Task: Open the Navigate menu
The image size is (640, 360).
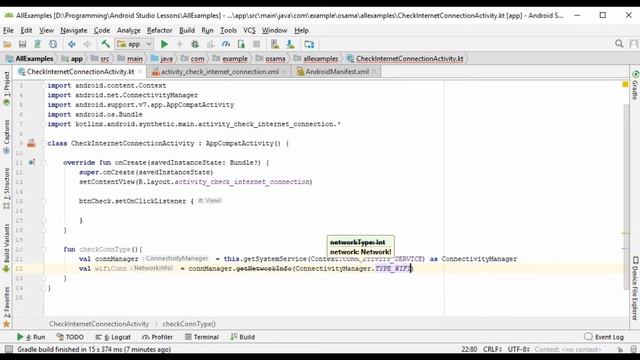Action: coord(73,30)
